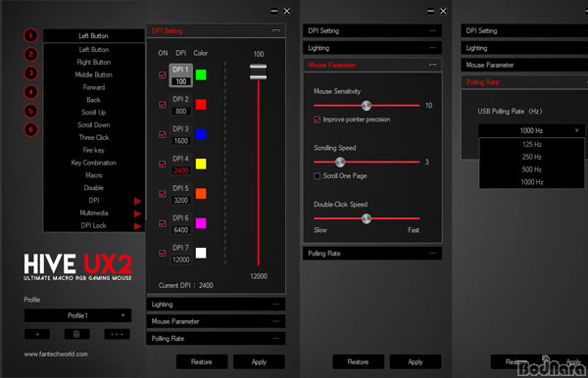This screenshot has width=588, height=378.
Task: Select mouse button number 5 circle
Action: [x=30, y=111]
